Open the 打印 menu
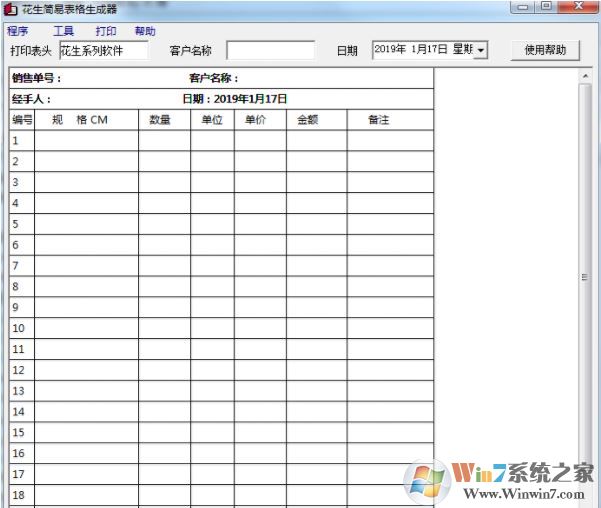 [106, 31]
